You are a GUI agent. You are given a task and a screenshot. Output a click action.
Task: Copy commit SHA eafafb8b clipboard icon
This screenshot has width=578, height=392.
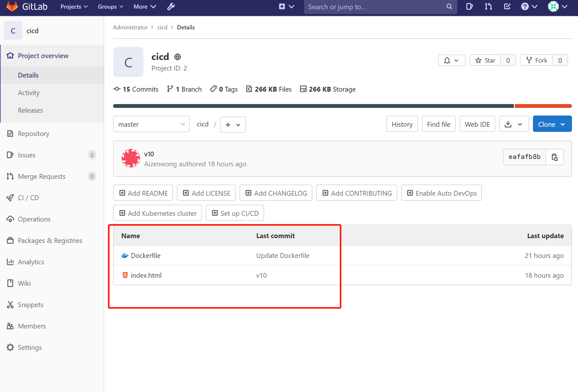tap(555, 157)
